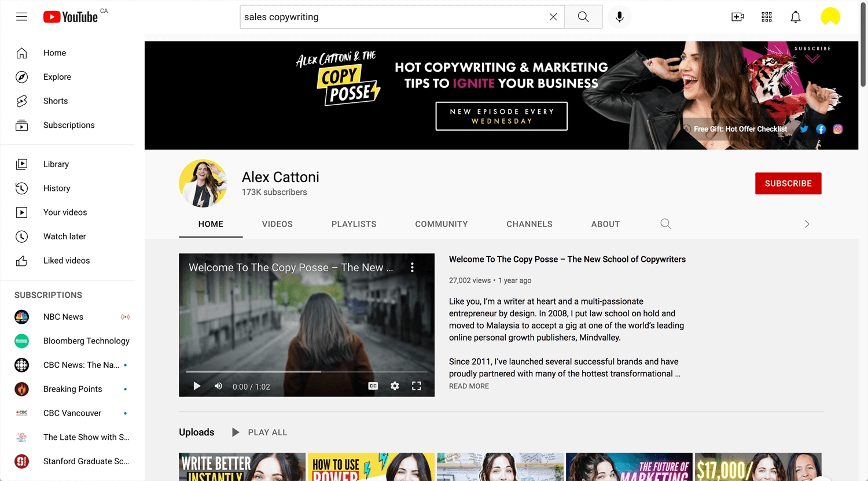Open the YouTube apps grid
This screenshot has height=481, width=868.
tap(767, 17)
